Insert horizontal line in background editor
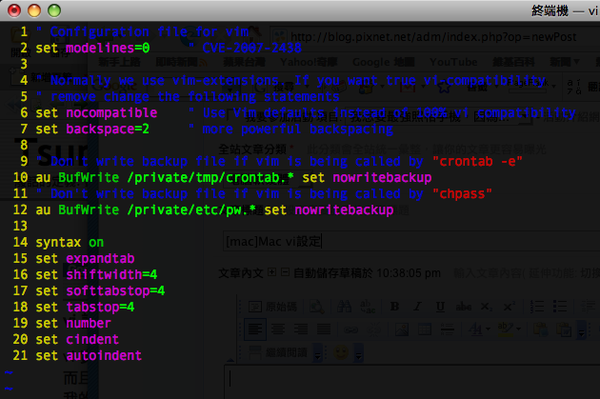This screenshot has width=600, height=399. click(x=447, y=329)
